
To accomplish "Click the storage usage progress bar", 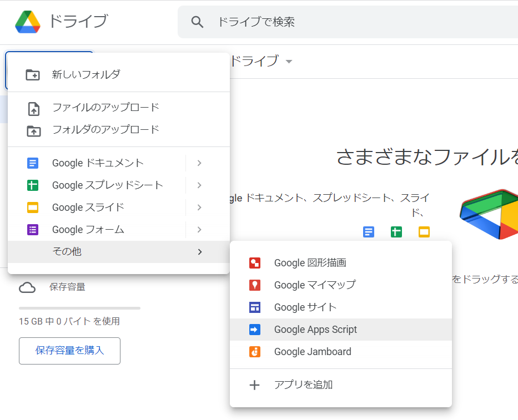I will coord(79,309).
